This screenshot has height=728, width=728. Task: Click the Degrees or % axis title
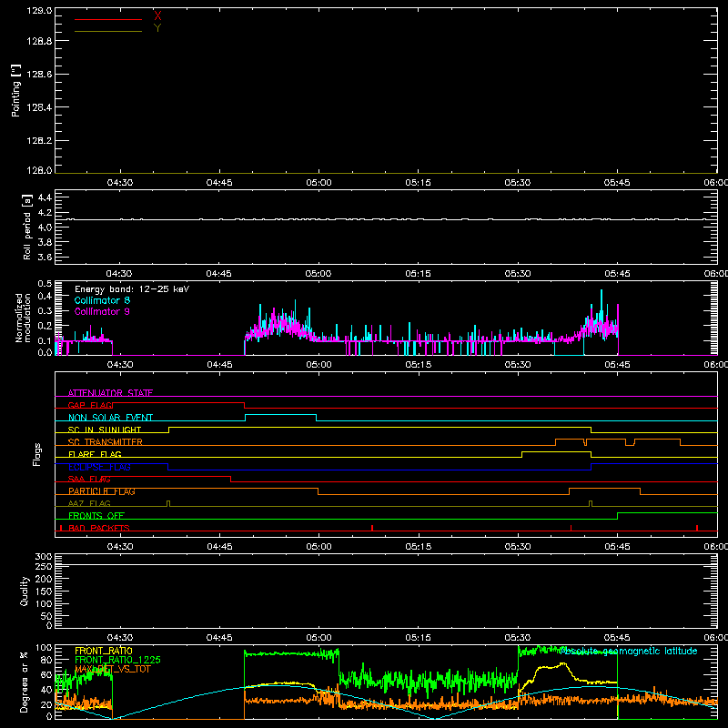pos(24,682)
